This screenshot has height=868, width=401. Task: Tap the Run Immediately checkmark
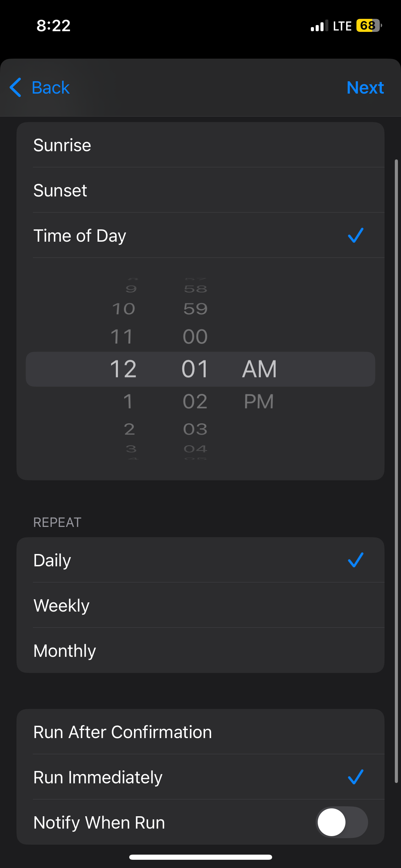(x=355, y=777)
